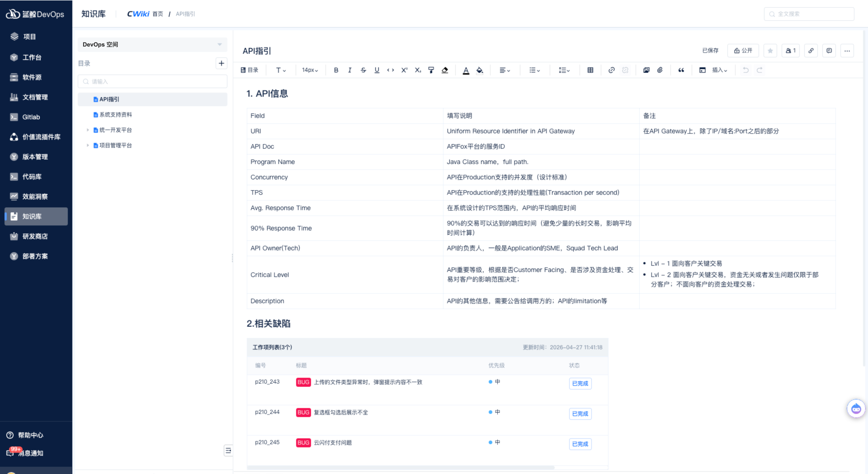Click 已完成 status for p210_245

(580, 444)
